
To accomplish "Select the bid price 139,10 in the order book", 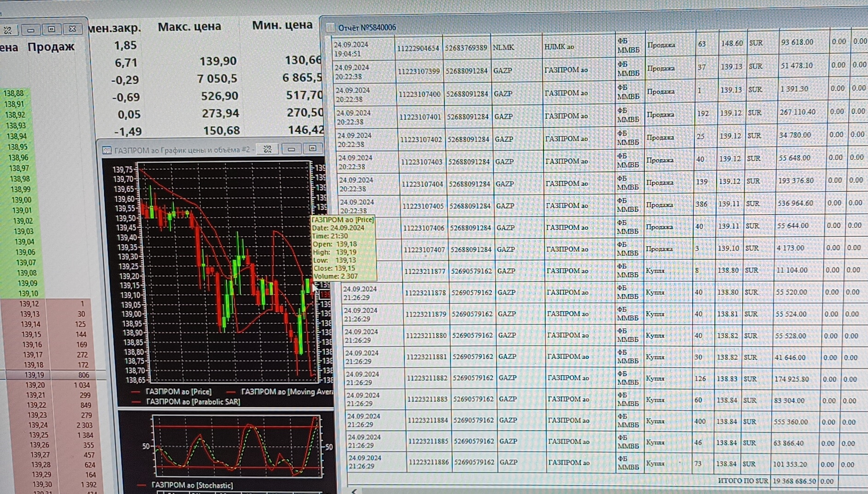I will click(28, 294).
